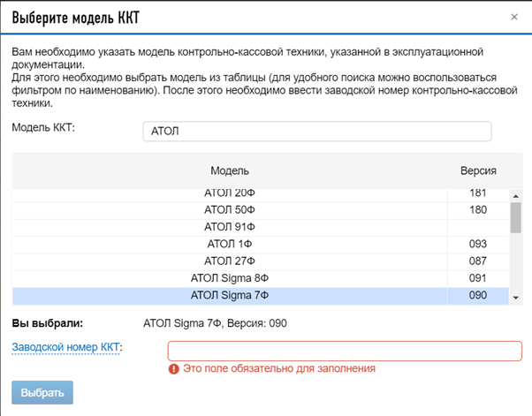Image resolution: width=532 pixels, height=416 pixels.
Task: Click the table scrollbar up arrow
Action: [516, 196]
